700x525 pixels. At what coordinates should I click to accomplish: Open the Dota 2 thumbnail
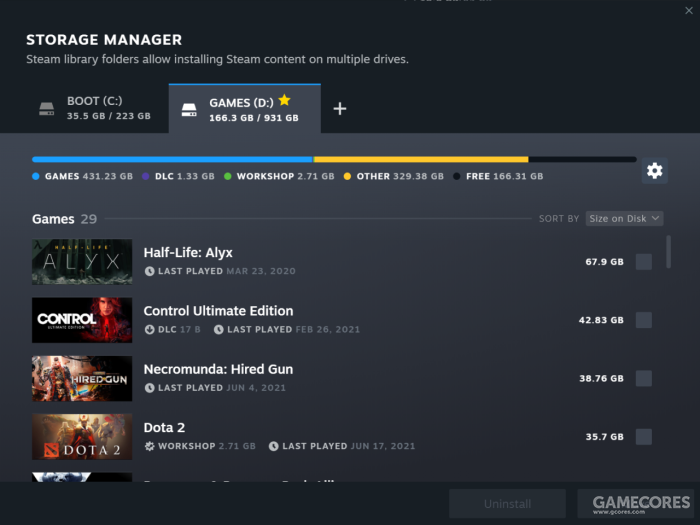tap(82, 437)
